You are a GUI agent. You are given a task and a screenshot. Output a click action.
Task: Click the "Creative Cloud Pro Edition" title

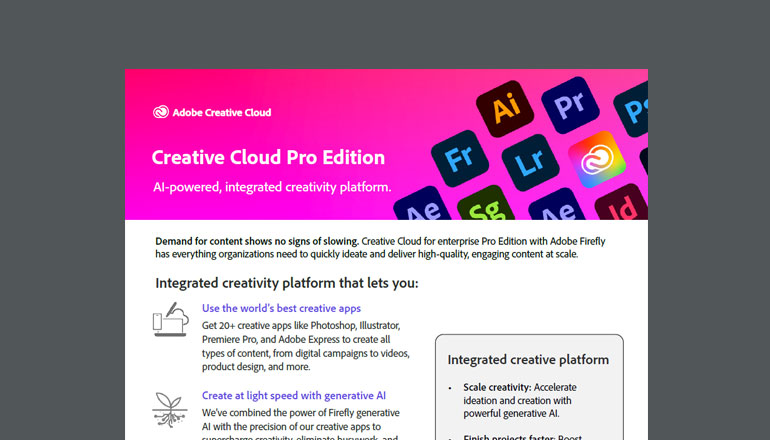click(267, 158)
